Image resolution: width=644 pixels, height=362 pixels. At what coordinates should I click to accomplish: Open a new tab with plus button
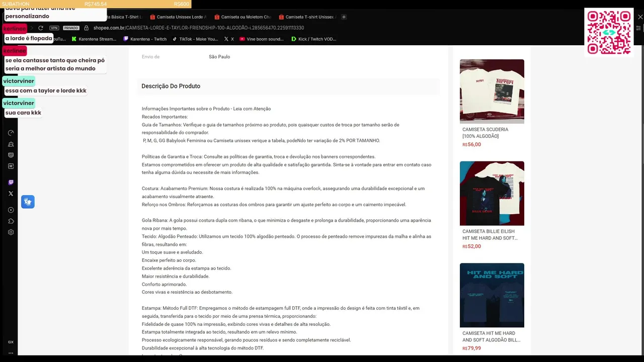(344, 17)
